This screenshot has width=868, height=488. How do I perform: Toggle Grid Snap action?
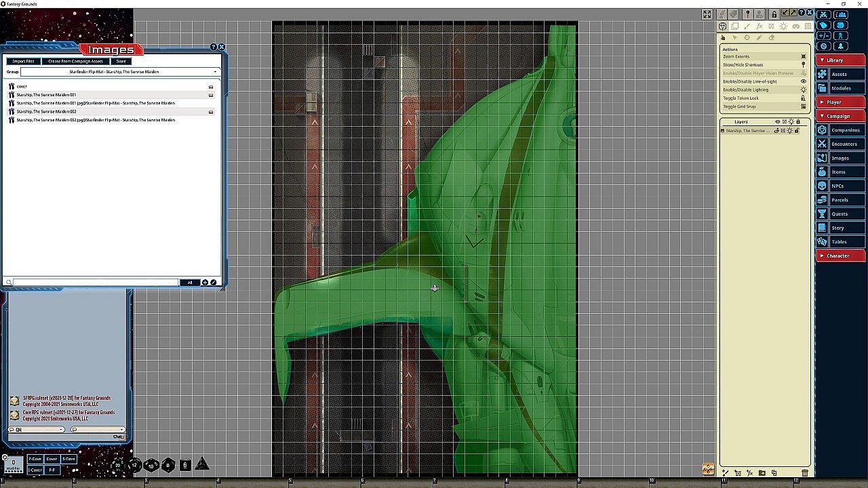[x=765, y=106]
